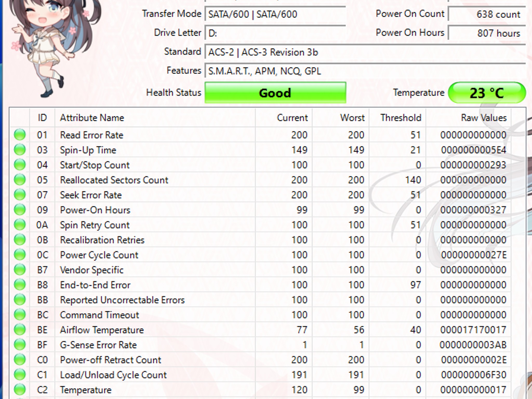Viewport: 532px width, 399px height.
Task: Select the Spin-Up Time attribute name
Action: [88, 150]
